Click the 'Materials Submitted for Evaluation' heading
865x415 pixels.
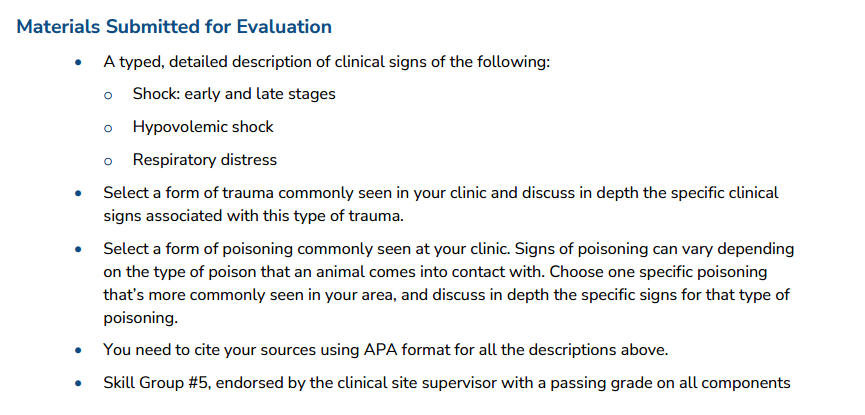174,26
